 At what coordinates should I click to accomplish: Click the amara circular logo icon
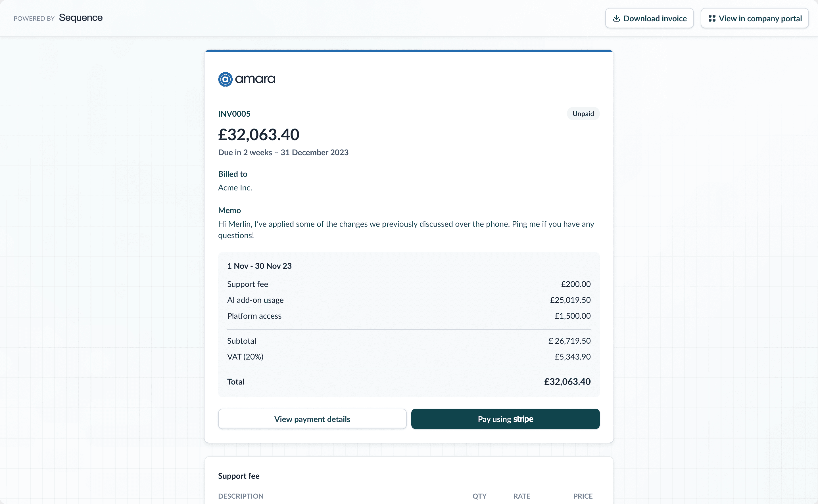(x=225, y=79)
